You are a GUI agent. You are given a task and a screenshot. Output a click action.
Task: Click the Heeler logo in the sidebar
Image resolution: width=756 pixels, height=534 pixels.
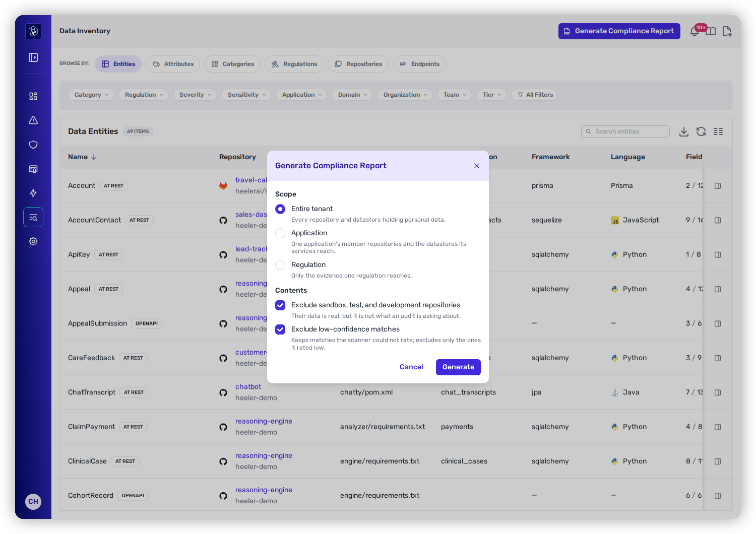(33, 31)
